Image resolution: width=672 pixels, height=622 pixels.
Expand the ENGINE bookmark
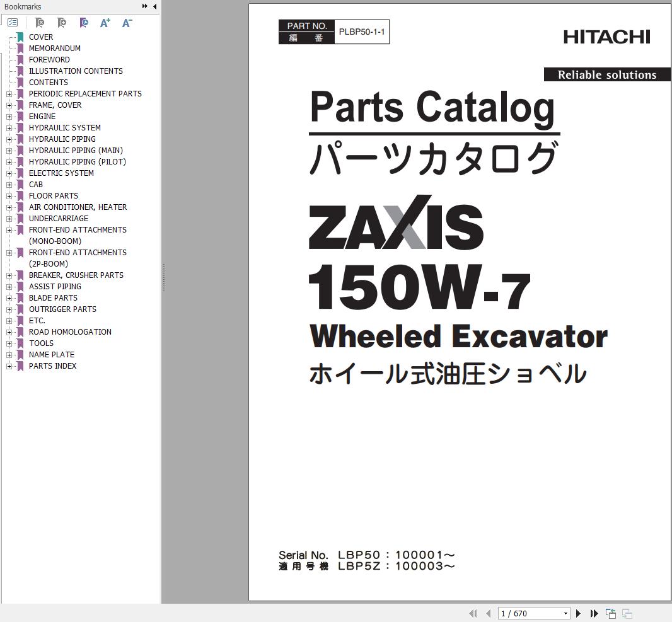pyautogui.click(x=9, y=117)
